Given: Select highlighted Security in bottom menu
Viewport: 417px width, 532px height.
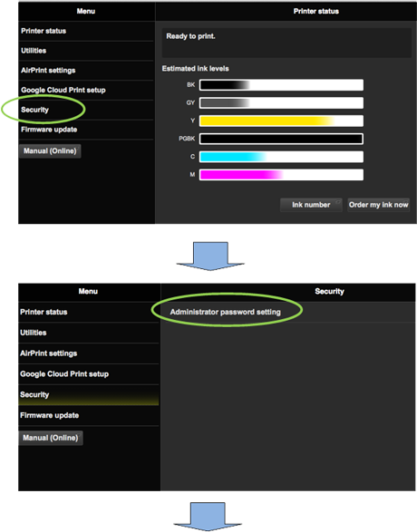Looking at the screenshot, I should (89, 395).
